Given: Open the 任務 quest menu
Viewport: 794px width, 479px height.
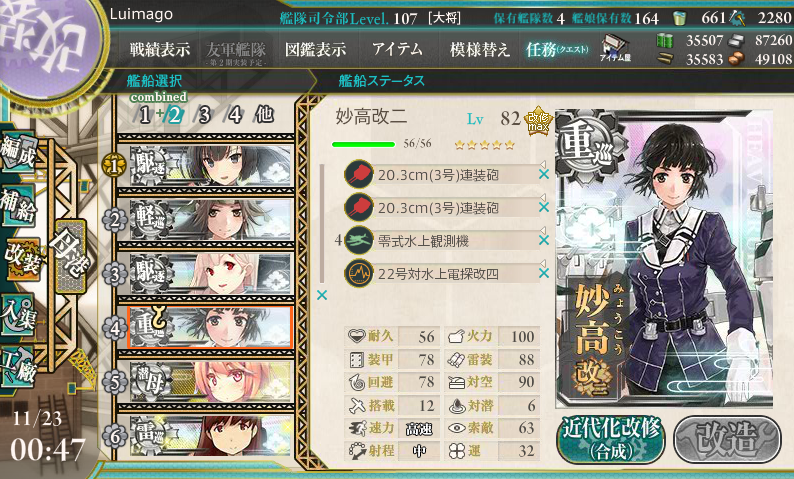Looking at the screenshot, I should click(x=557, y=50).
